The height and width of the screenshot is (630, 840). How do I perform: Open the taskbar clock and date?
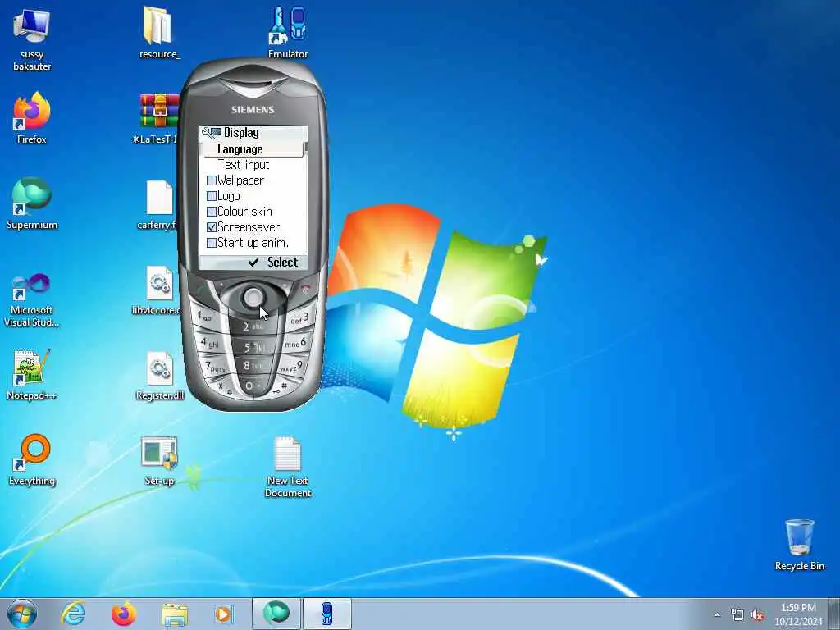click(798, 614)
